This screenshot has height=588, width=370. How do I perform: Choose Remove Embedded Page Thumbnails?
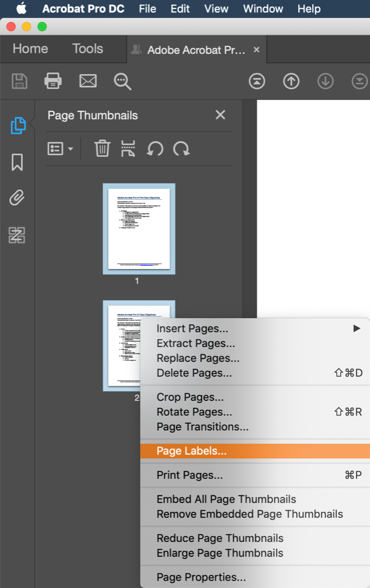tap(255, 514)
